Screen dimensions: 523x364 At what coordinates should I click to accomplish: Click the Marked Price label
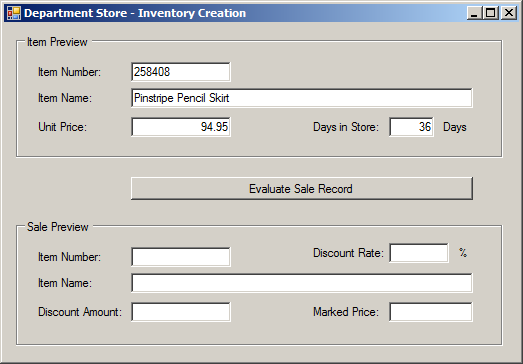[346, 312]
